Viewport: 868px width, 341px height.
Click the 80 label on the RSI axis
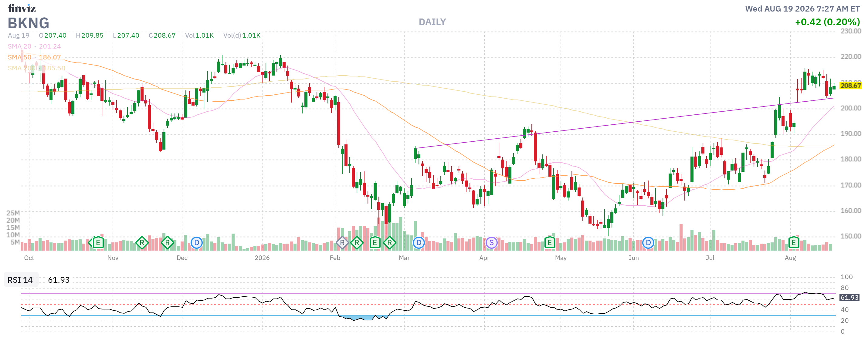point(844,288)
